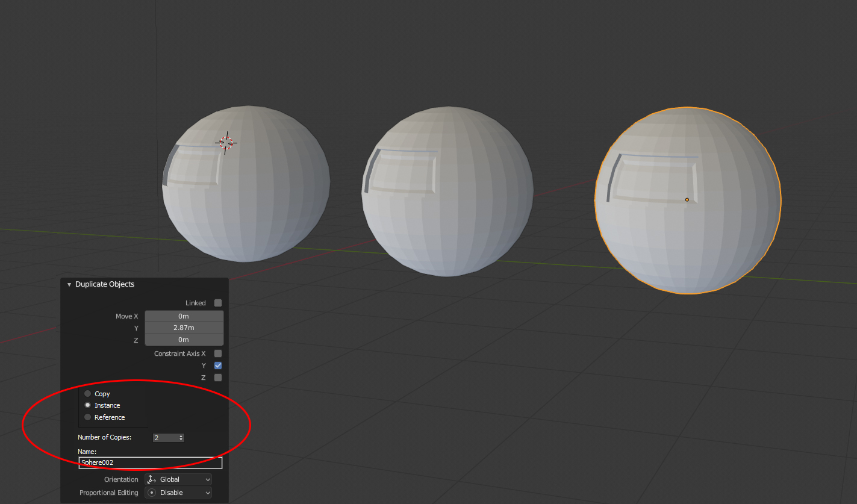
Task: Click the Move X value field
Action: [184, 316]
